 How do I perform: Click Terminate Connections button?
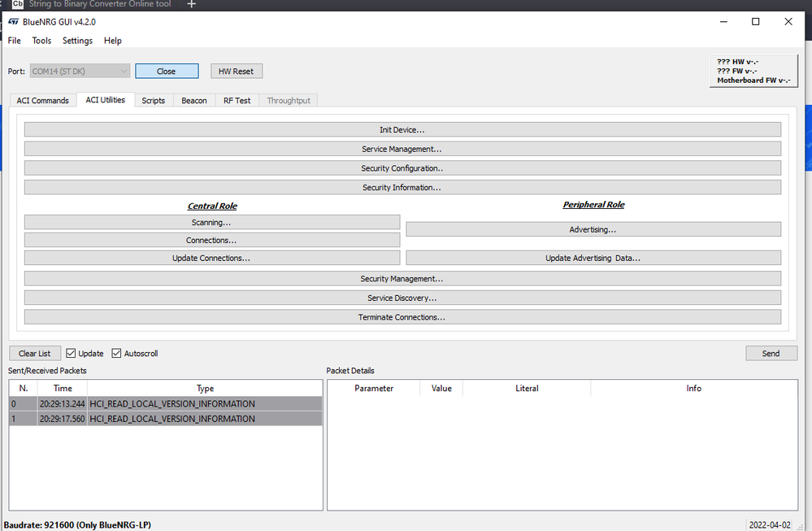[x=402, y=317]
